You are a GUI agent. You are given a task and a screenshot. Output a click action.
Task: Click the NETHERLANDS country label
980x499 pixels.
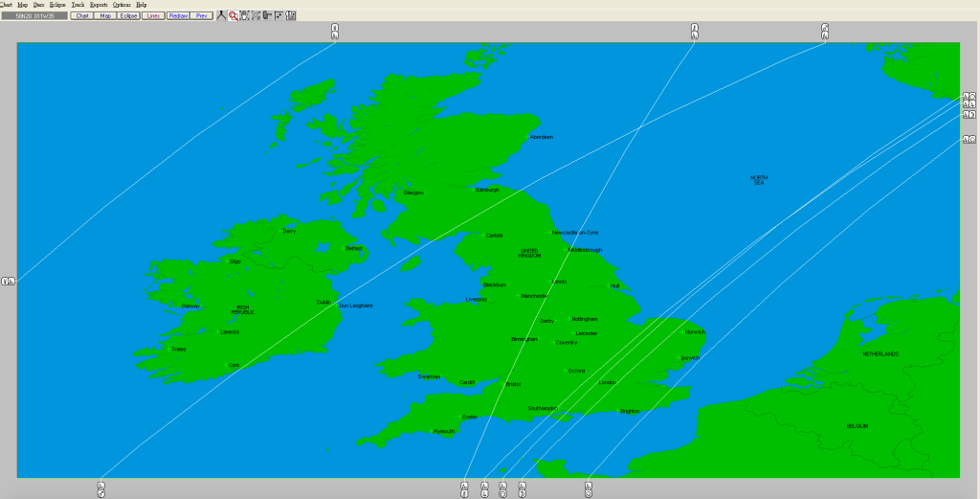[880, 354]
